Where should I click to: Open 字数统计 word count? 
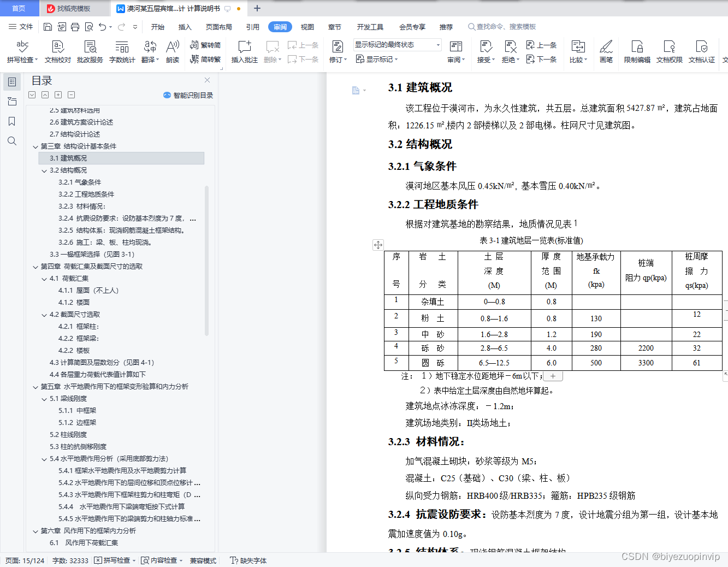click(x=122, y=52)
